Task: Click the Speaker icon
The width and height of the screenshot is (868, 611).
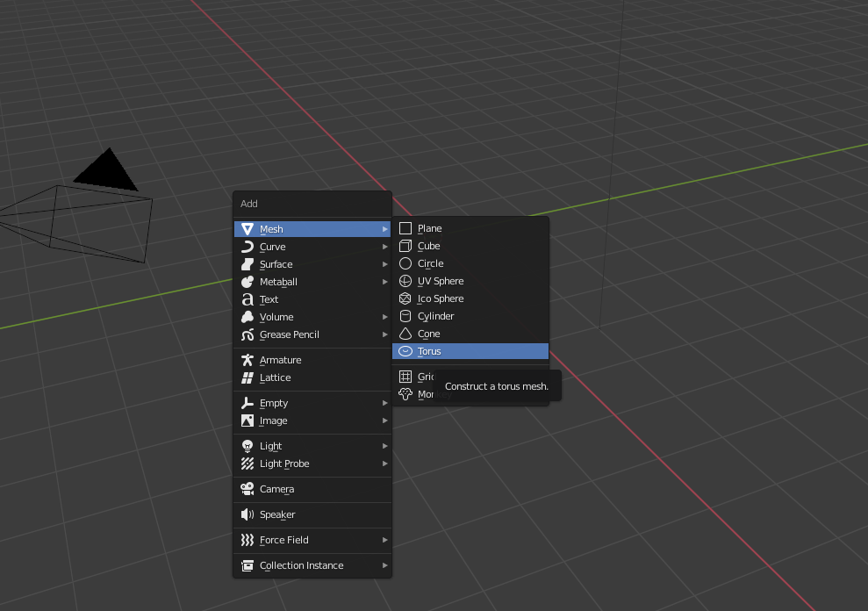Action: point(247,514)
